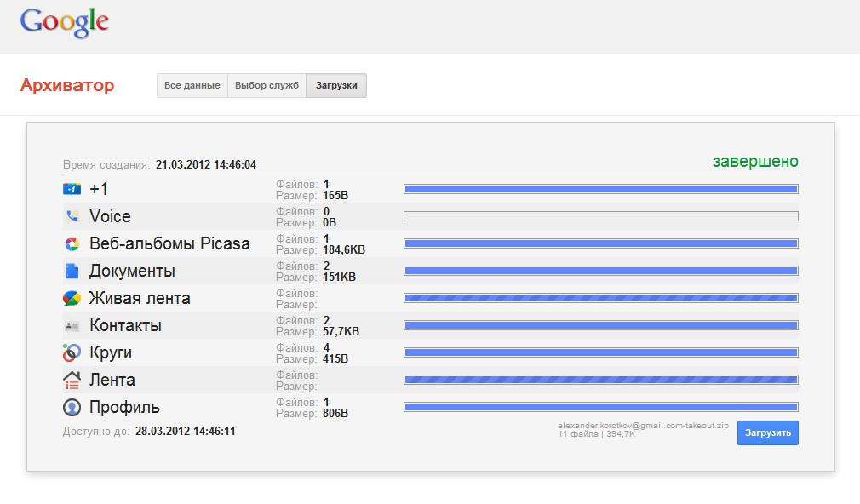The height and width of the screenshot is (504, 860).
Task: Click the Живая лента Buzz icon
Action: [x=72, y=299]
